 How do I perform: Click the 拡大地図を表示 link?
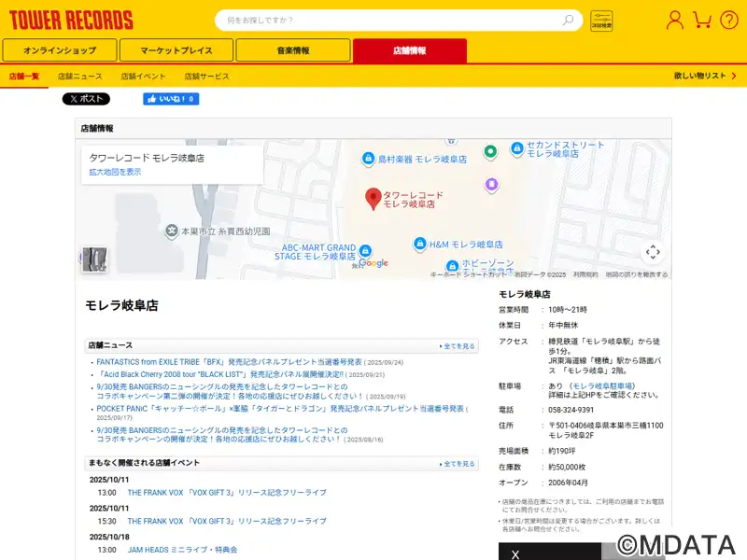[x=115, y=172]
